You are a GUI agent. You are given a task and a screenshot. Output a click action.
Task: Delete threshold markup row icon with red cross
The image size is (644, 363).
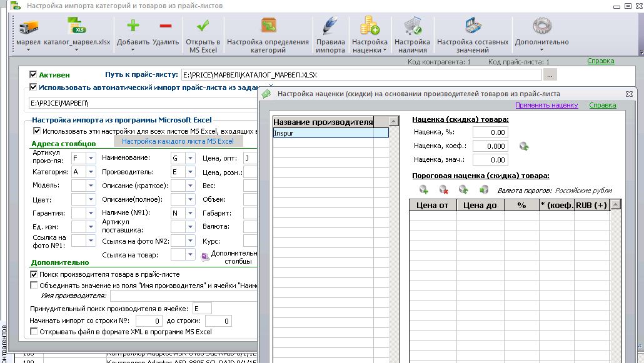443,190
